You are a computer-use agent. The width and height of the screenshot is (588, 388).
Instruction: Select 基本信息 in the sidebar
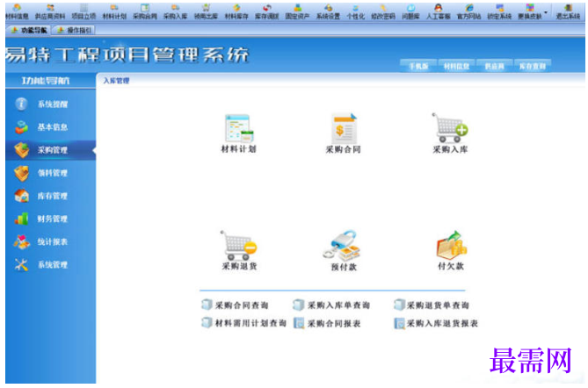pyautogui.click(x=50, y=127)
